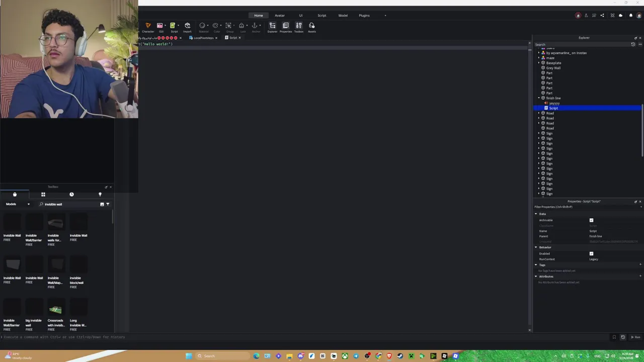
Task: Open Toolbox Inventory grid tab icon
Action: point(43,194)
